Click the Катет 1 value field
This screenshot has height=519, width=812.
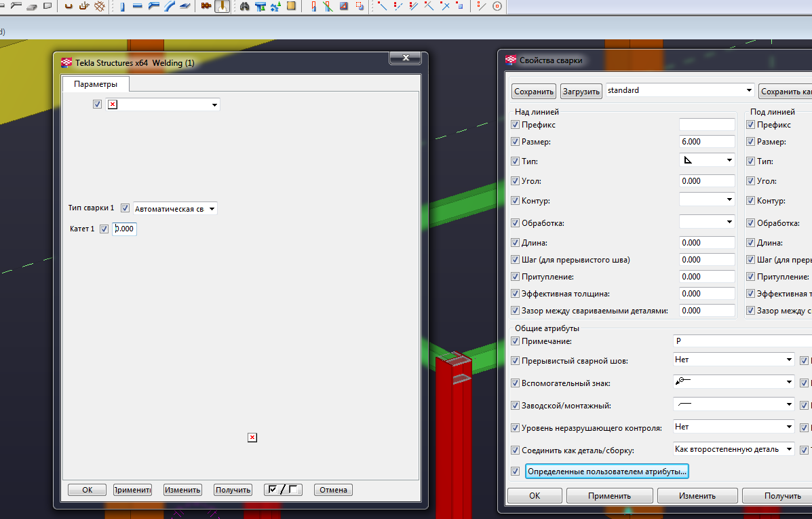click(x=124, y=229)
